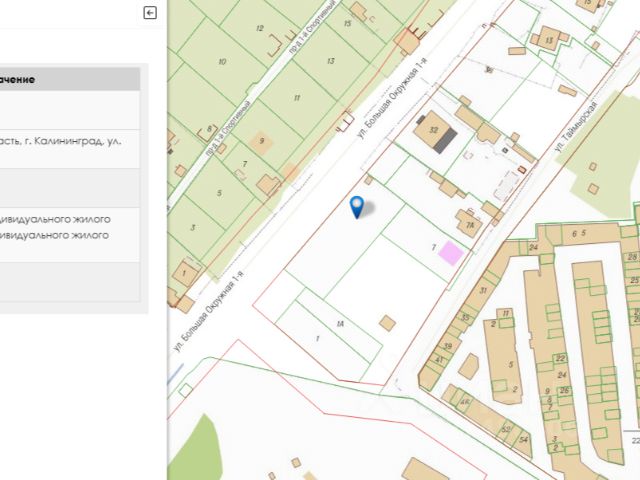Click building number 52 on map

506,429
